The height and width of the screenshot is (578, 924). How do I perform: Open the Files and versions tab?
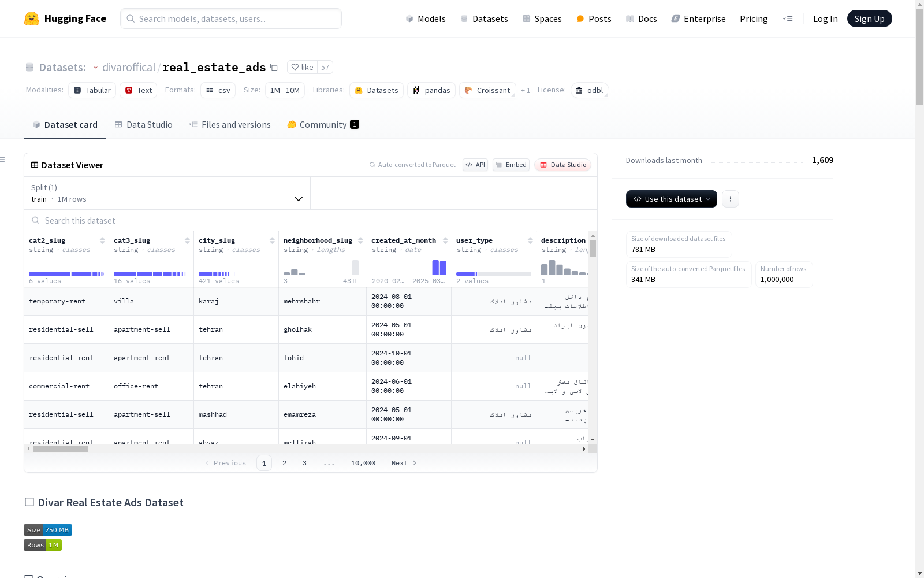pos(230,125)
